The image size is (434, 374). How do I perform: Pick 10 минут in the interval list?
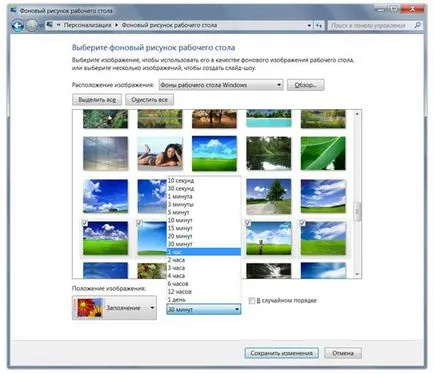[203, 220]
